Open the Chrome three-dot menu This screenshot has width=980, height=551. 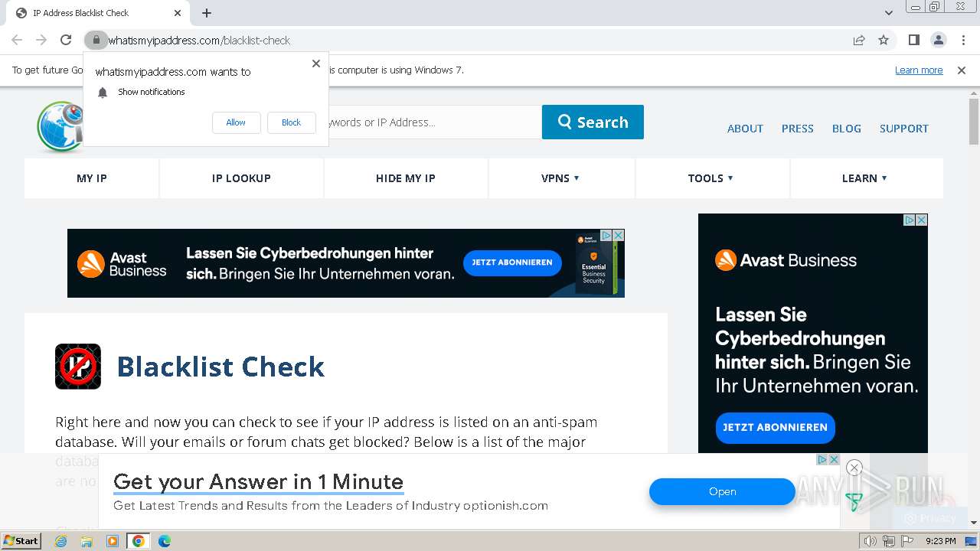963,41
